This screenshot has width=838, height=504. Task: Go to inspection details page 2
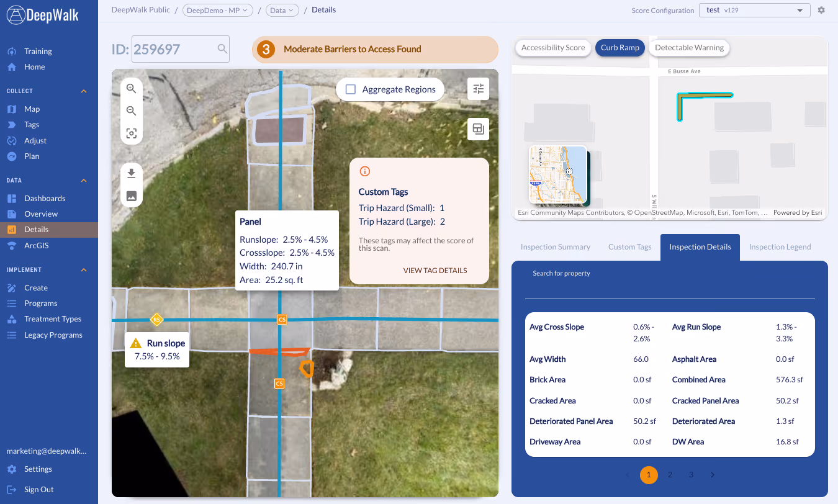pos(670,475)
